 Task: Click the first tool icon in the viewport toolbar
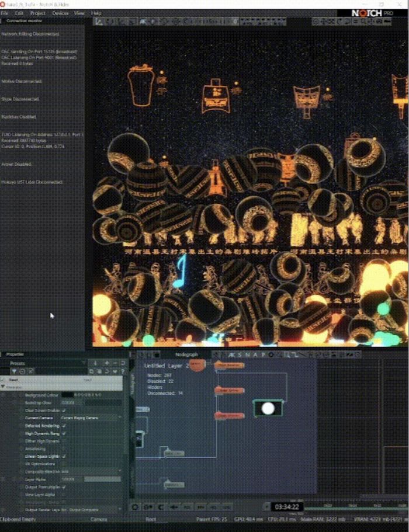[x=99, y=22]
